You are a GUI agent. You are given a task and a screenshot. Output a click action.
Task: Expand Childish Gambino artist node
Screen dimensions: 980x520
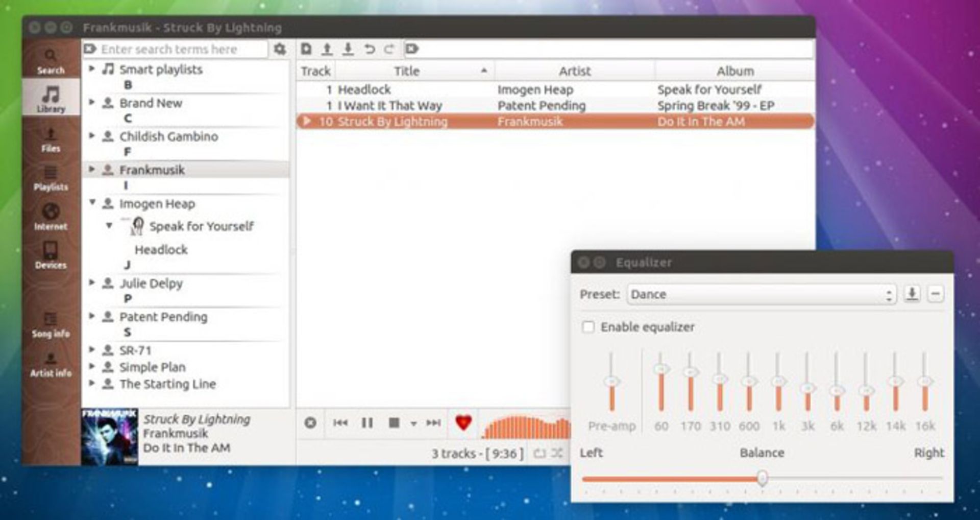pyautogui.click(x=92, y=136)
